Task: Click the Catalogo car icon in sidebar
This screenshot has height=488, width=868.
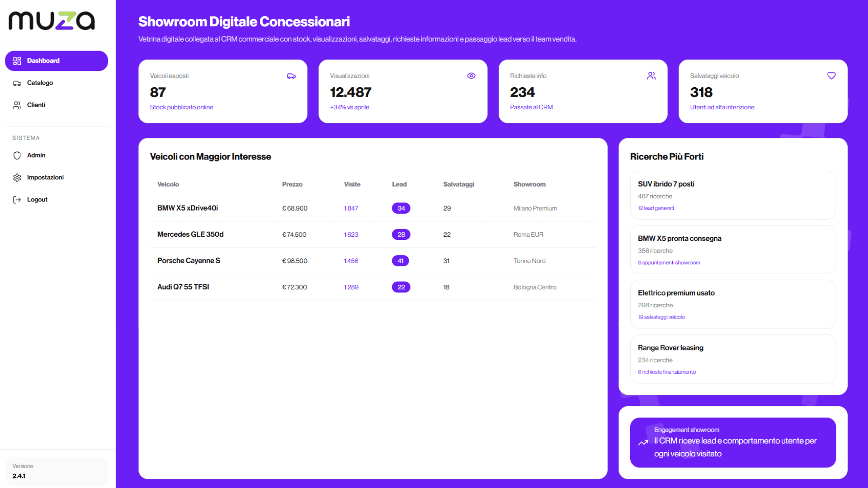Action: pos(17,83)
